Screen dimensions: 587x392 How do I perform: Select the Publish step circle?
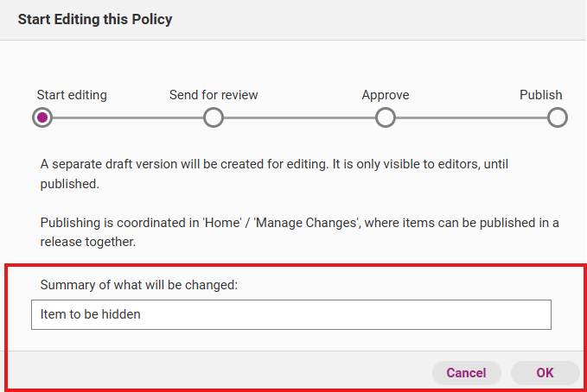click(558, 117)
